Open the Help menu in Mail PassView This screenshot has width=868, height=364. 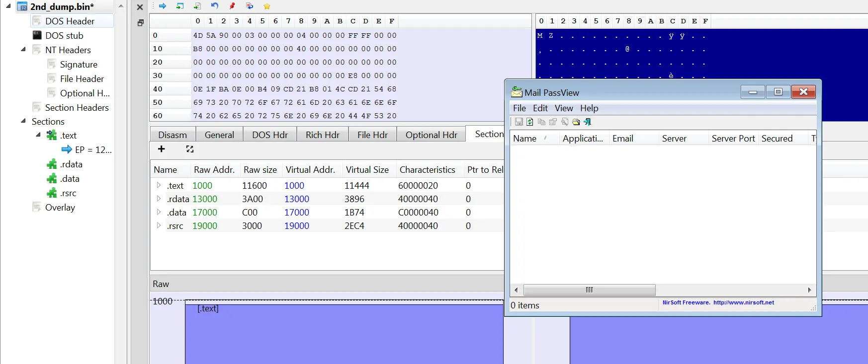[x=589, y=108]
